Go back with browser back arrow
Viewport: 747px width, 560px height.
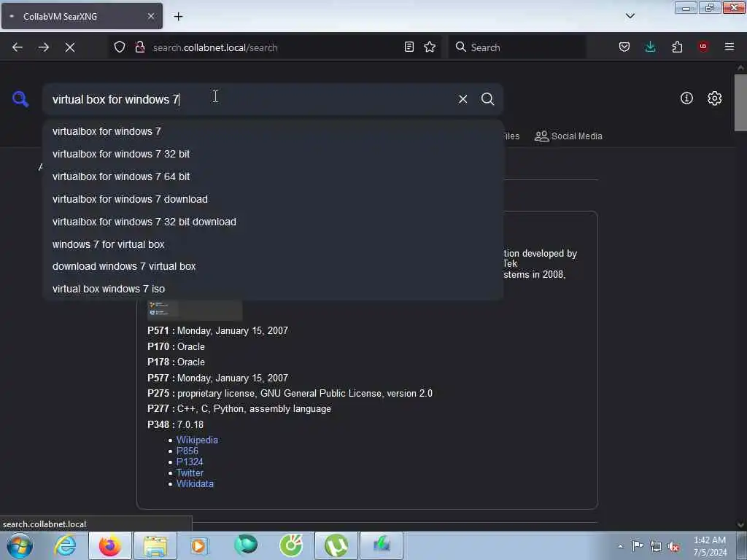point(18,47)
